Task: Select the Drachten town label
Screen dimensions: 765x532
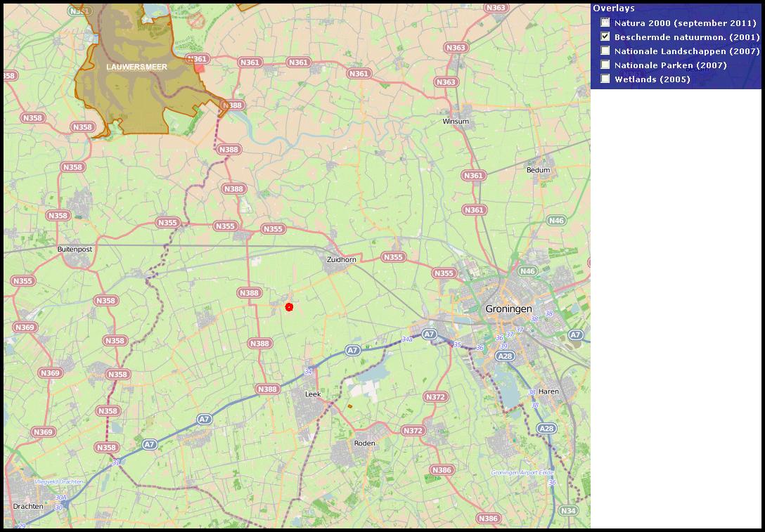Action: coord(28,506)
